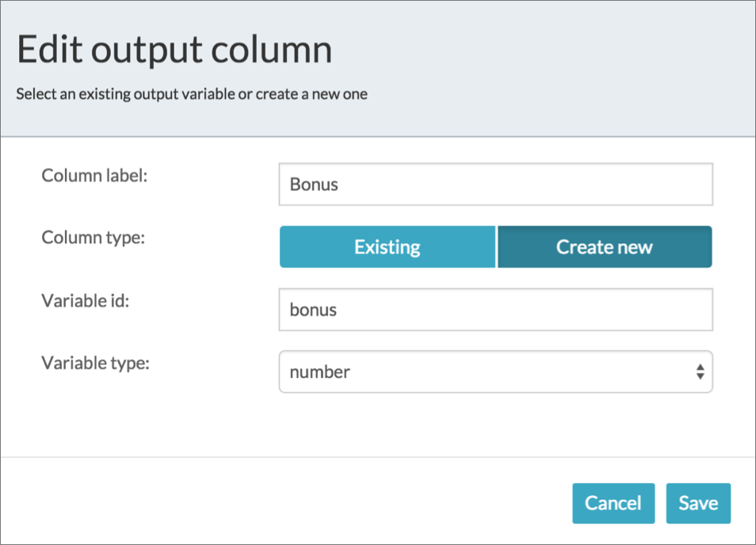
Task: Click the Column label field caption
Action: (93, 176)
